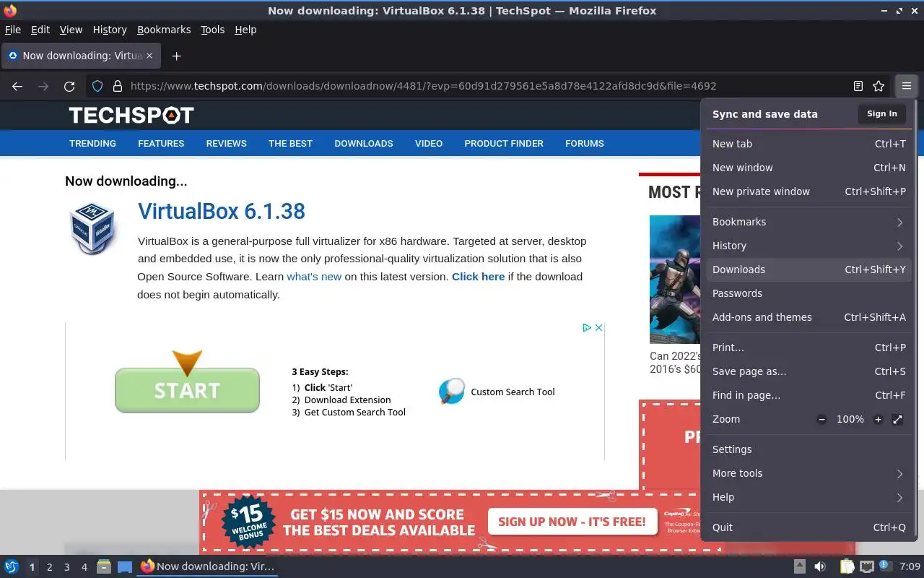Click the forward navigation arrow
924x578 pixels.
43,86
